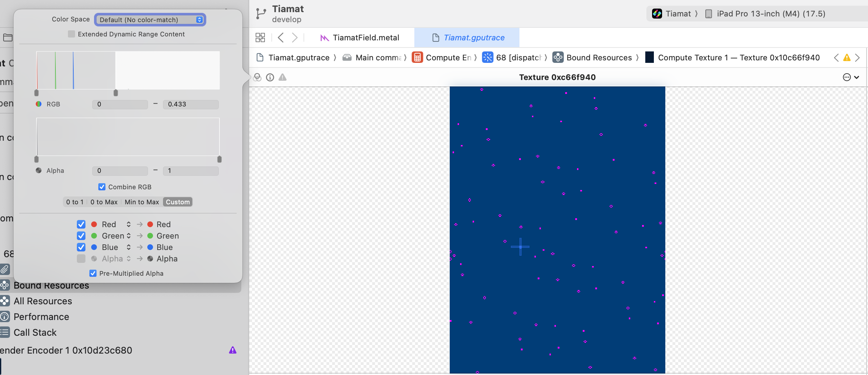Click the texture info circle icon
The width and height of the screenshot is (868, 375).
click(270, 77)
